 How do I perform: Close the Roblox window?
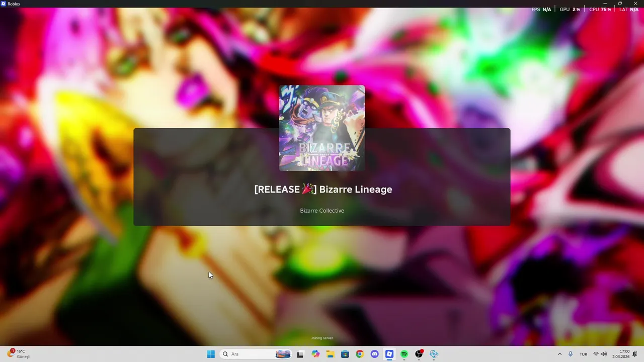tap(635, 4)
